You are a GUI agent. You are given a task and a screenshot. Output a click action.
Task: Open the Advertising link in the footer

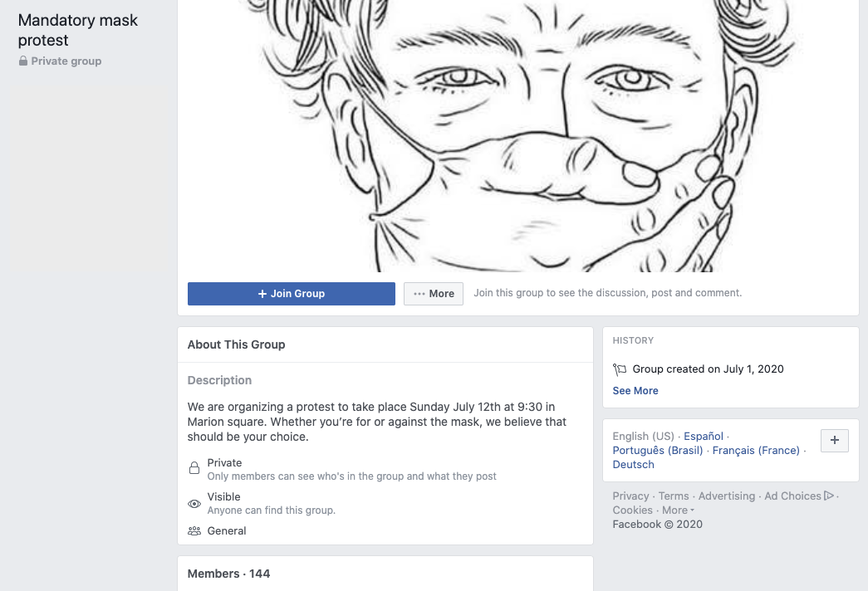coord(726,496)
